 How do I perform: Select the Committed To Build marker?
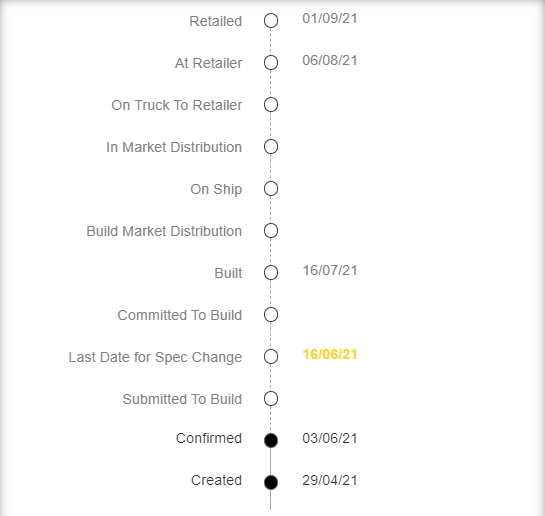tap(271, 315)
